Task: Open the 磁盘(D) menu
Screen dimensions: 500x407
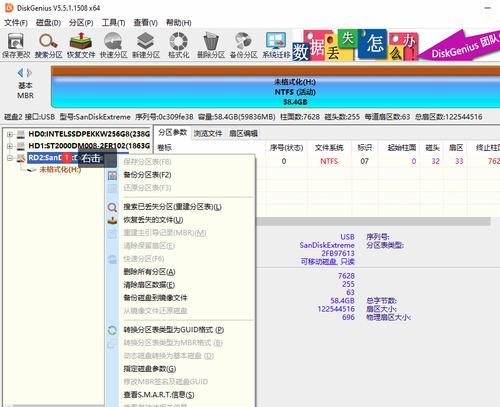Action: [48, 23]
